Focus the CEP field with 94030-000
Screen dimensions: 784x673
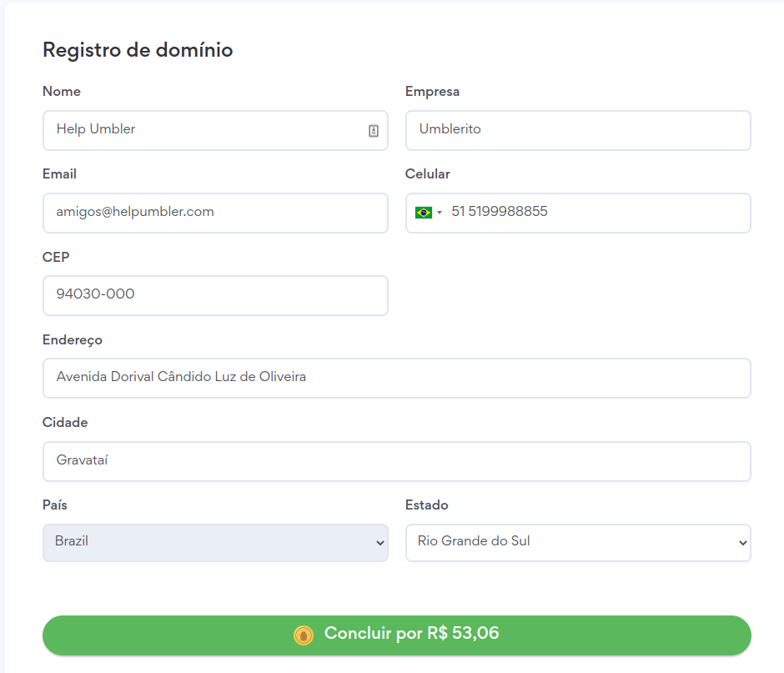pos(215,295)
